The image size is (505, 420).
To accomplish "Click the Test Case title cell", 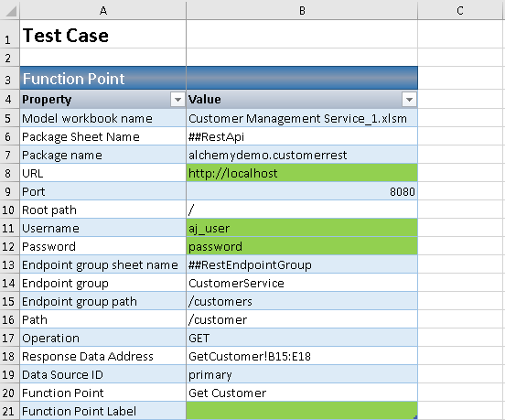I will click(103, 35).
